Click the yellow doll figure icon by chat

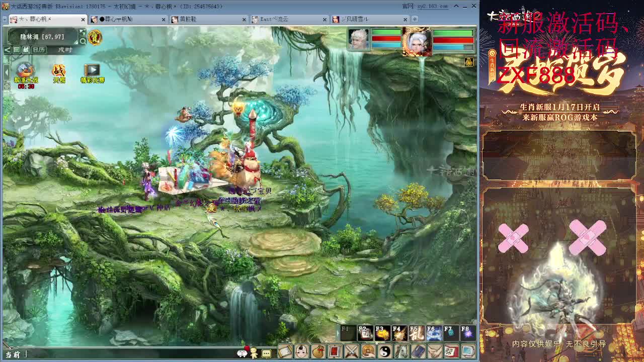[x=254, y=352]
